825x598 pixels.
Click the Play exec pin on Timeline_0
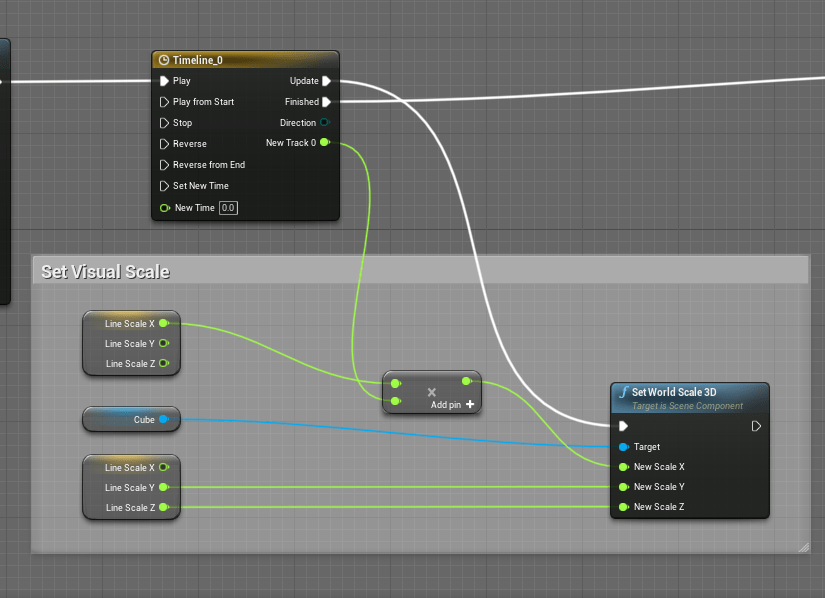165,81
